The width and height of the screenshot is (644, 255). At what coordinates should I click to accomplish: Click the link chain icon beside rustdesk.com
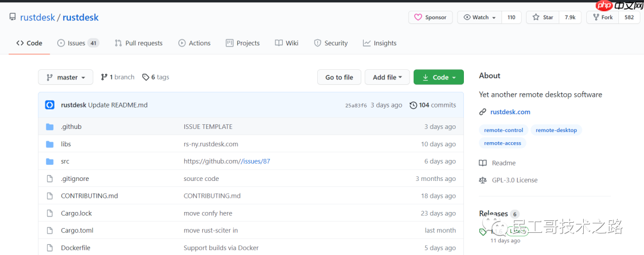(482, 112)
